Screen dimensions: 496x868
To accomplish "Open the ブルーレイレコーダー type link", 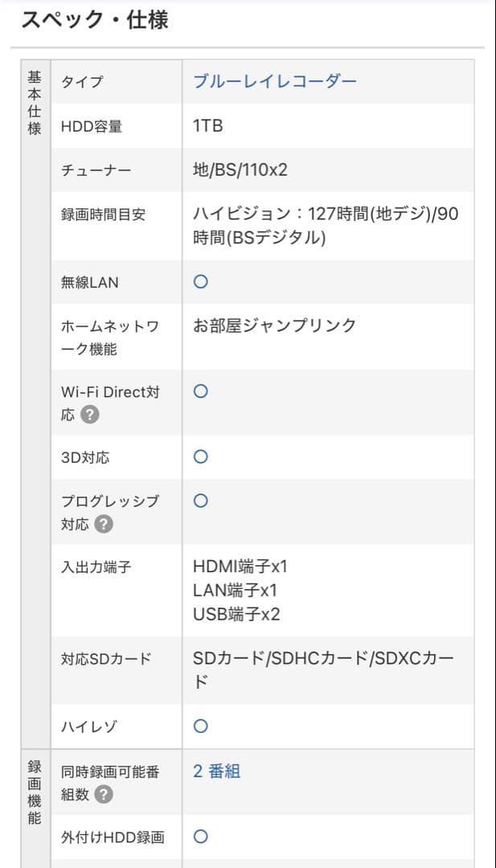I will tap(274, 81).
